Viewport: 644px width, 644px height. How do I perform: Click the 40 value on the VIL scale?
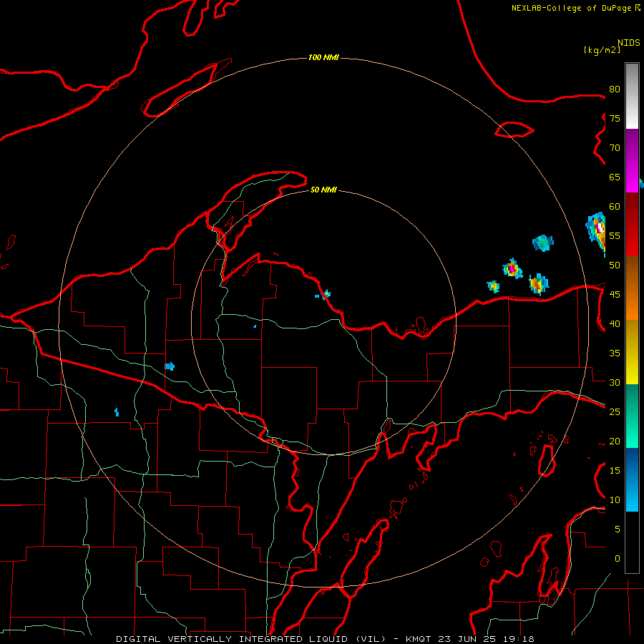point(615,324)
